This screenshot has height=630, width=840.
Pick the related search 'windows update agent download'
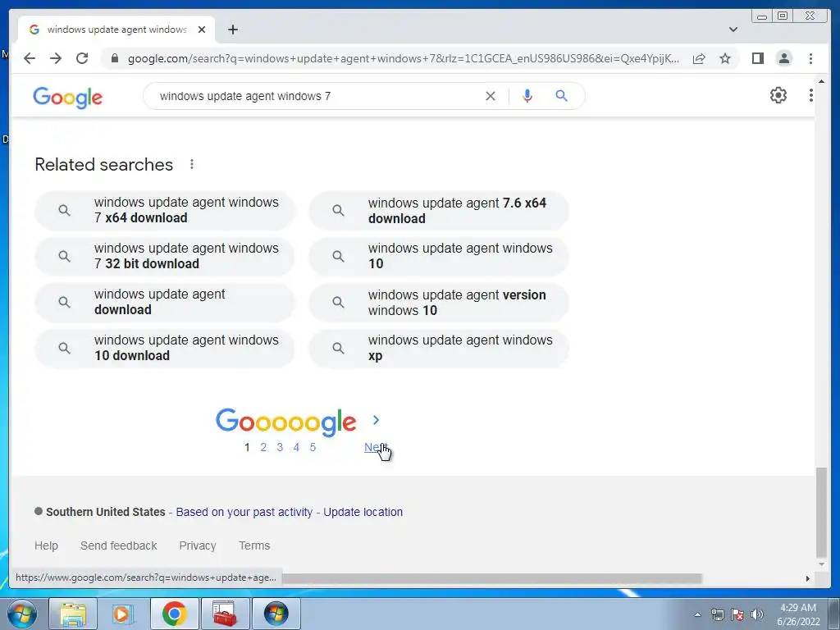pyautogui.click(x=164, y=302)
